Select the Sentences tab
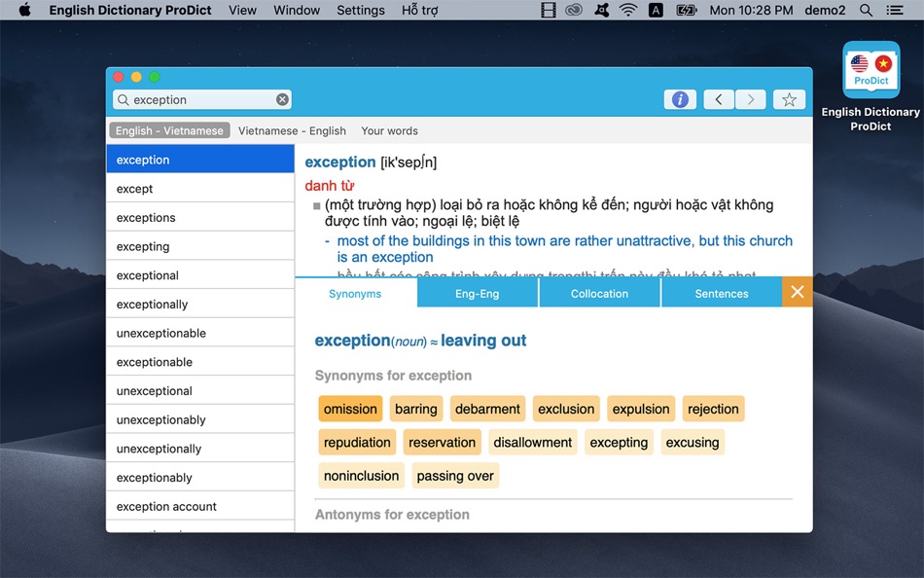 (x=722, y=294)
